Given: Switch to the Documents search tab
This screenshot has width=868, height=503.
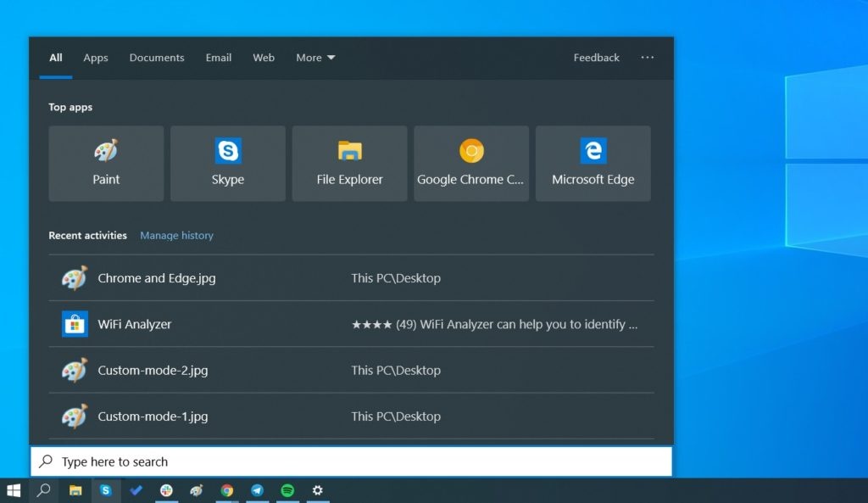Looking at the screenshot, I should [156, 58].
